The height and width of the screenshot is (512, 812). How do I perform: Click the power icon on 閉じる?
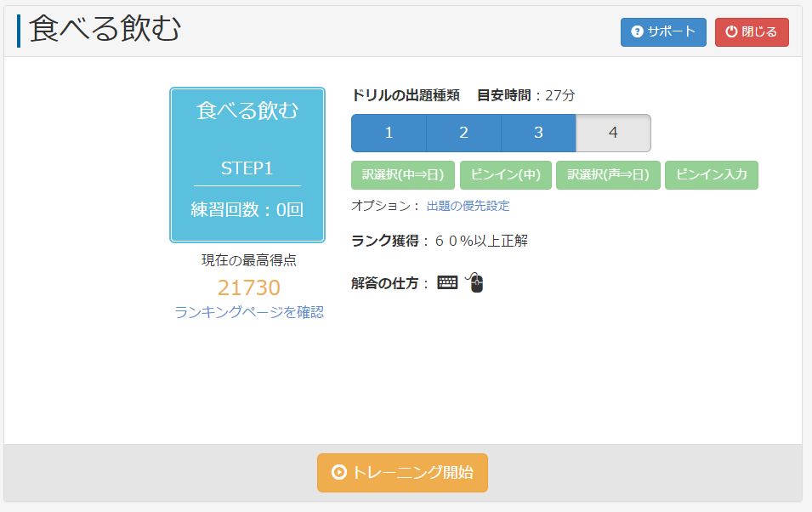pyautogui.click(x=731, y=32)
